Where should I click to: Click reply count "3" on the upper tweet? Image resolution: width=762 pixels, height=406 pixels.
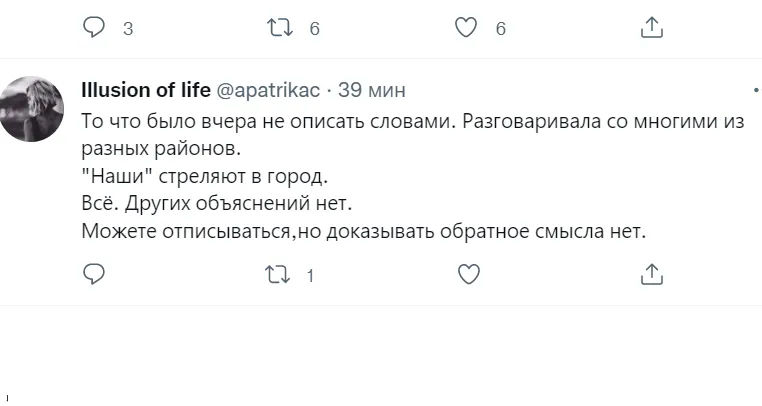pos(127,29)
